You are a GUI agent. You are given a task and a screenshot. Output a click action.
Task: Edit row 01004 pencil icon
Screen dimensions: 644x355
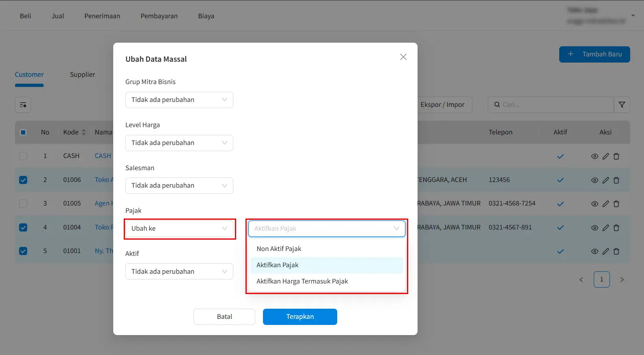tap(605, 228)
